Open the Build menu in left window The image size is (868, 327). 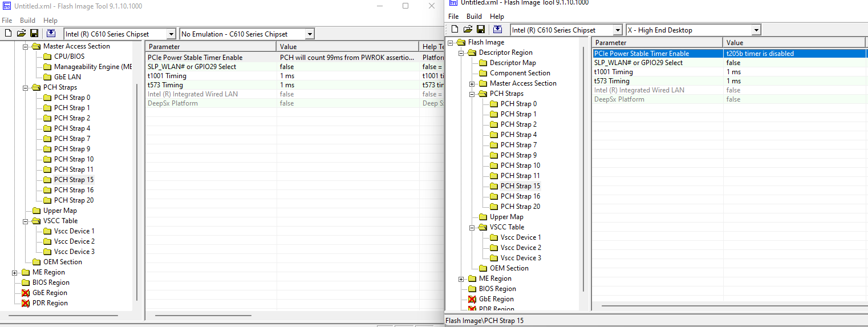tap(27, 21)
